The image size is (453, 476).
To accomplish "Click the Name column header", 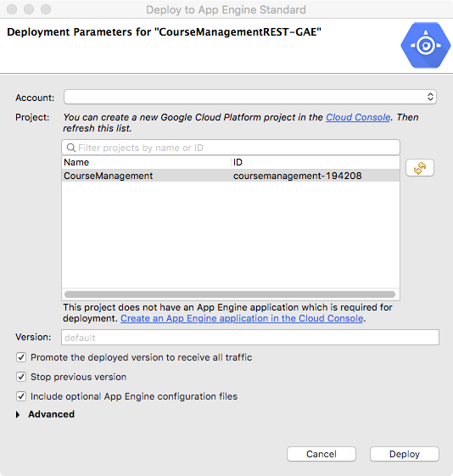I will pyautogui.click(x=146, y=162).
